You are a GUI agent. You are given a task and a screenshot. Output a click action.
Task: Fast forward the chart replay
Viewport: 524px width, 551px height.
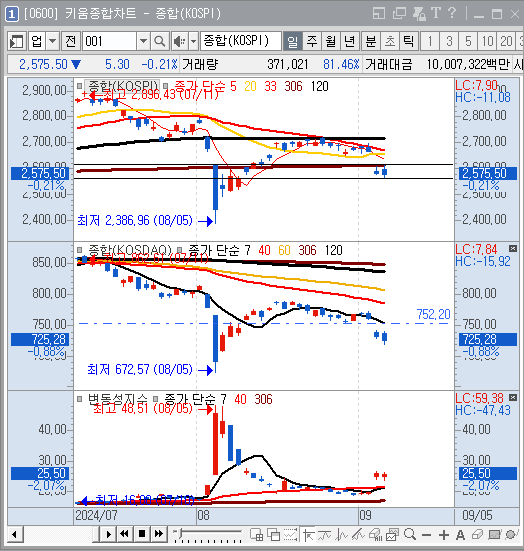click(x=159, y=534)
